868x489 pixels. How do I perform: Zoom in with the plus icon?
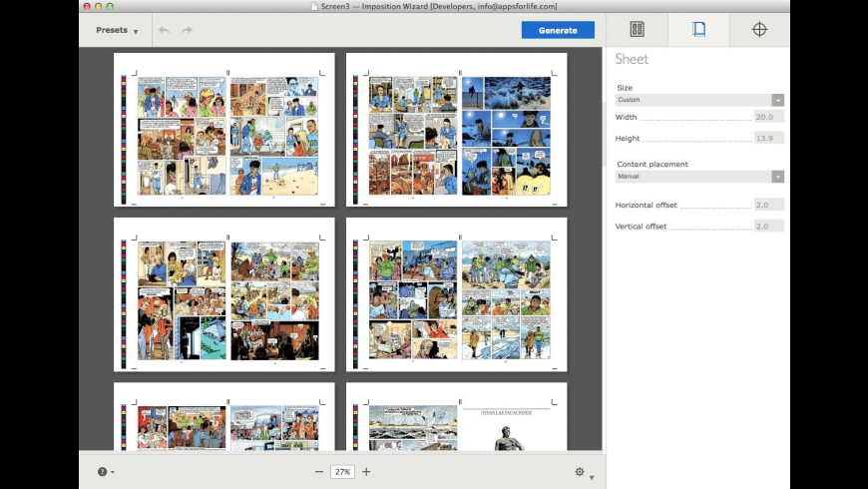pos(366,471)
